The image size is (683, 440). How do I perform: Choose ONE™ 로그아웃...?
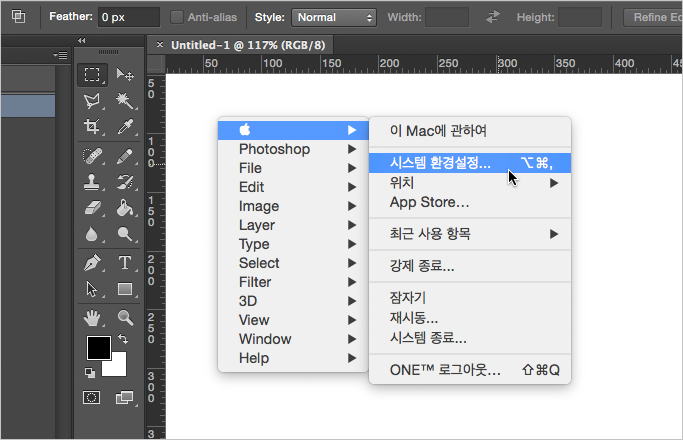pyautogui.click(x=470, y=370)
